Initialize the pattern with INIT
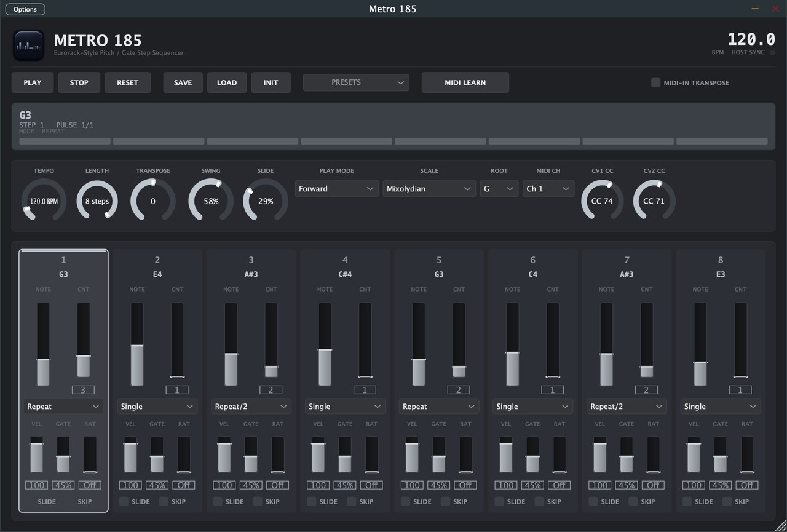Image resolution: width=787 pixels, height=532 pixels. coord(271,82)
